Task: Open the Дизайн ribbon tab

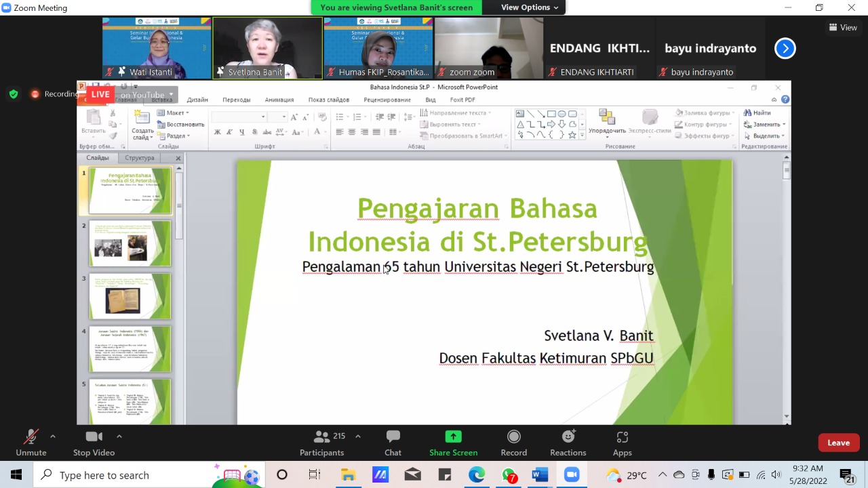Action: point(197,100)
